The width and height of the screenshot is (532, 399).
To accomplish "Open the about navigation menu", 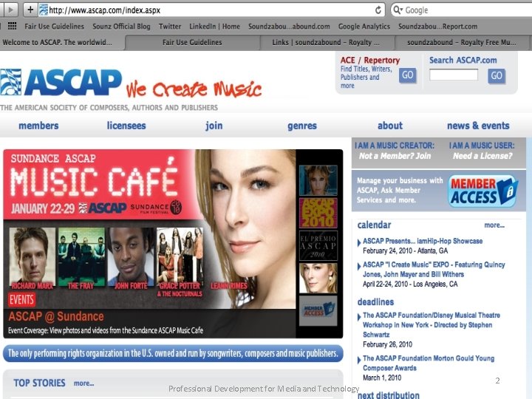I will point(390,126).
